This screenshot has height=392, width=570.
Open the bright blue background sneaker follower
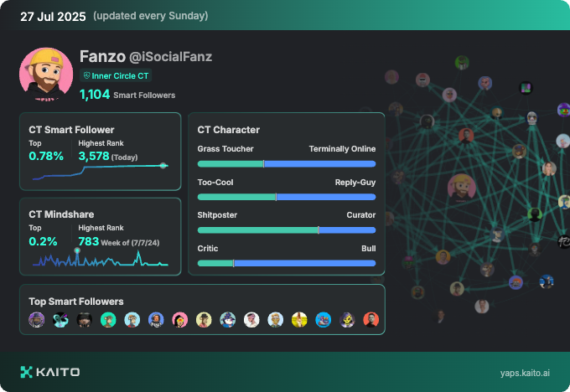click(324, 320)
